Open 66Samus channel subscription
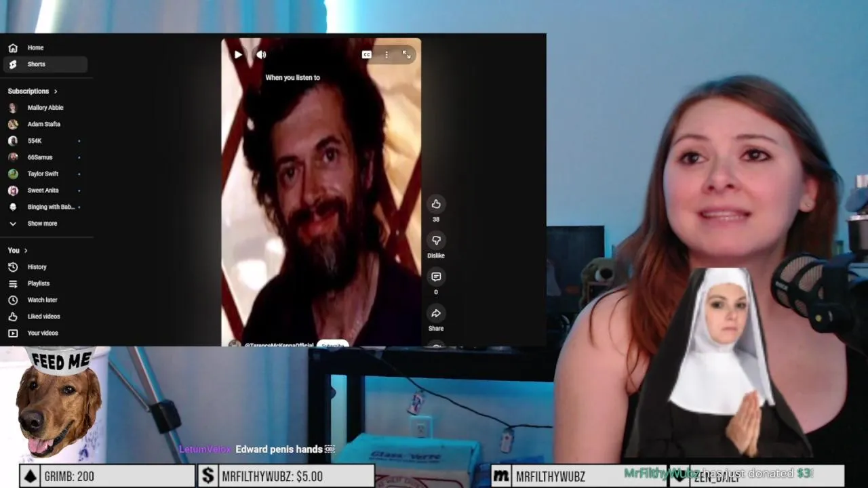The height and width of the screenshot is (488, 868). pos(45,157)
